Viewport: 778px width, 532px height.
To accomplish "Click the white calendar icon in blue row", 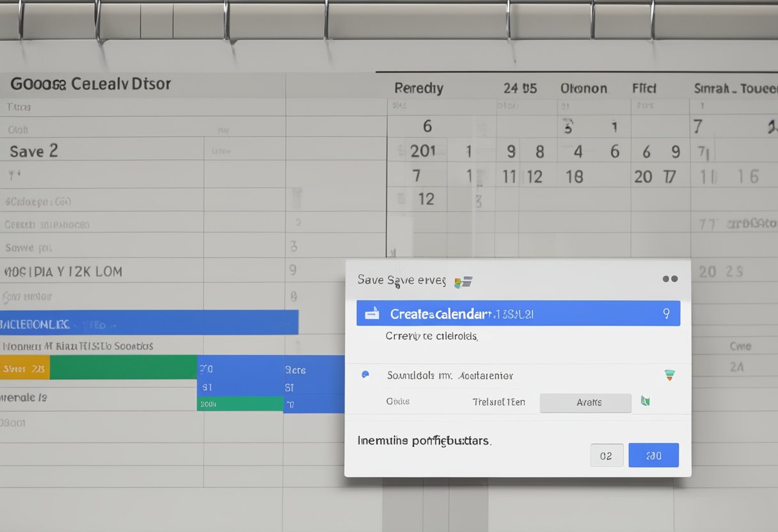I will pos(372,313).
